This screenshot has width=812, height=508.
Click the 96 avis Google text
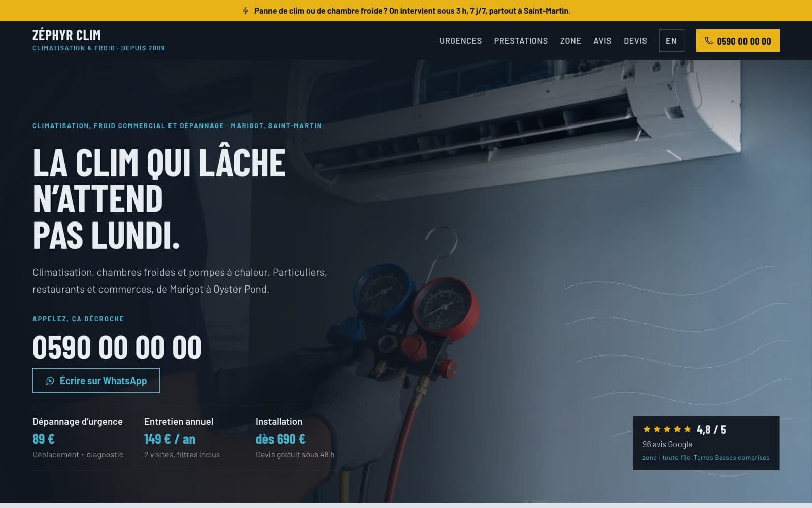pos(667,444)
